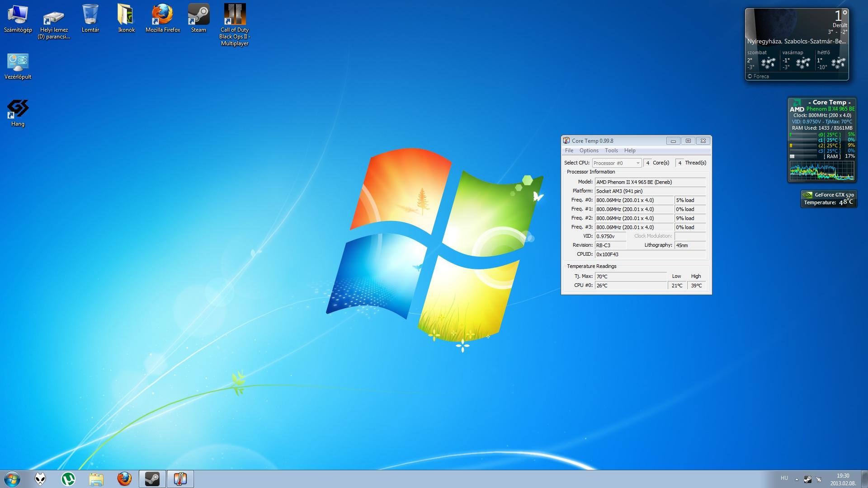Open the Tools menu in Core Temp
868x488 pixels.
[611, 150]
